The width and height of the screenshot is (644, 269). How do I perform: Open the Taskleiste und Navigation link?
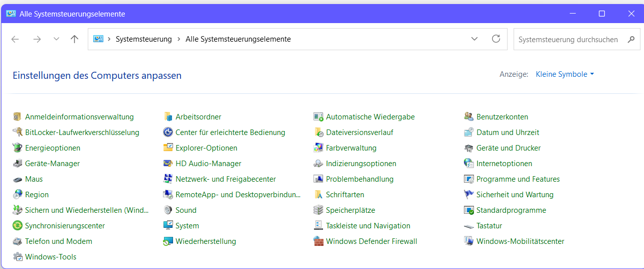[368, 226]
